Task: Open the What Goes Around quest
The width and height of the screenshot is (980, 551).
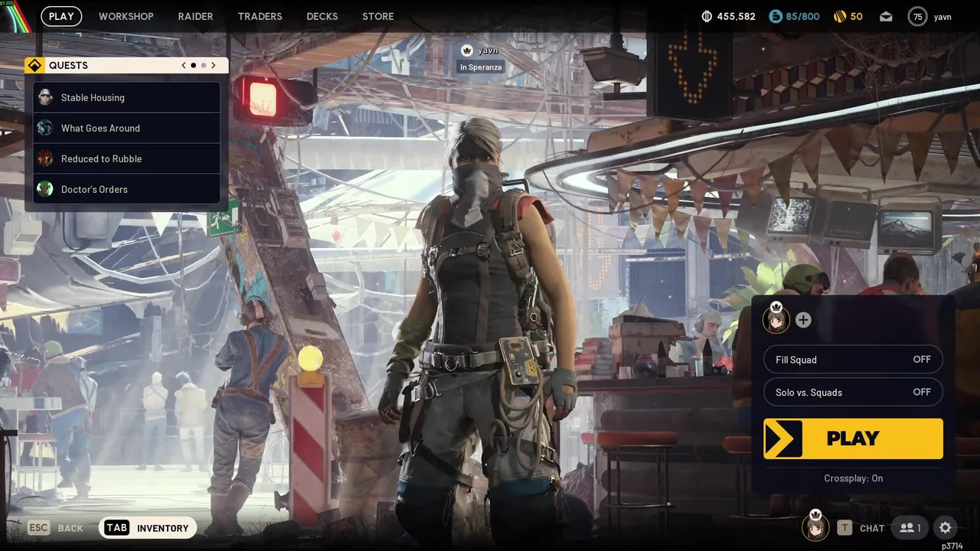Action: (x=126, y=128)
